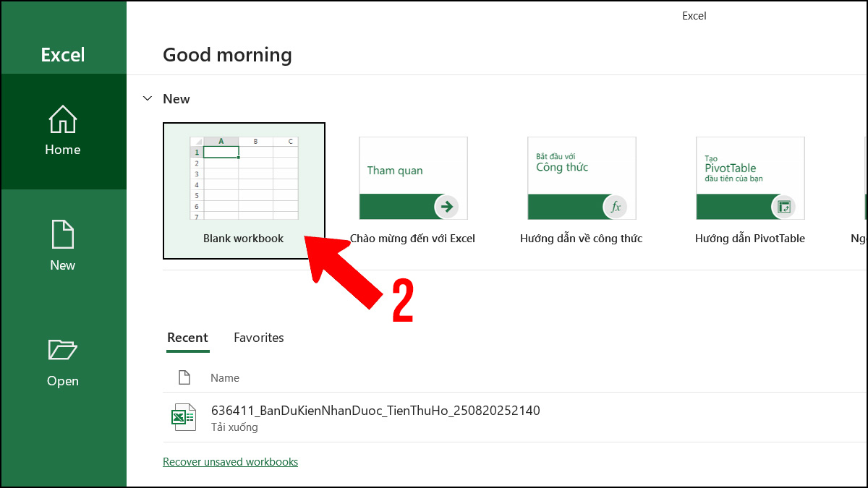Screen dimensions: 868x488
Task: Sort by the Name column header
Action: pos(225,377)
